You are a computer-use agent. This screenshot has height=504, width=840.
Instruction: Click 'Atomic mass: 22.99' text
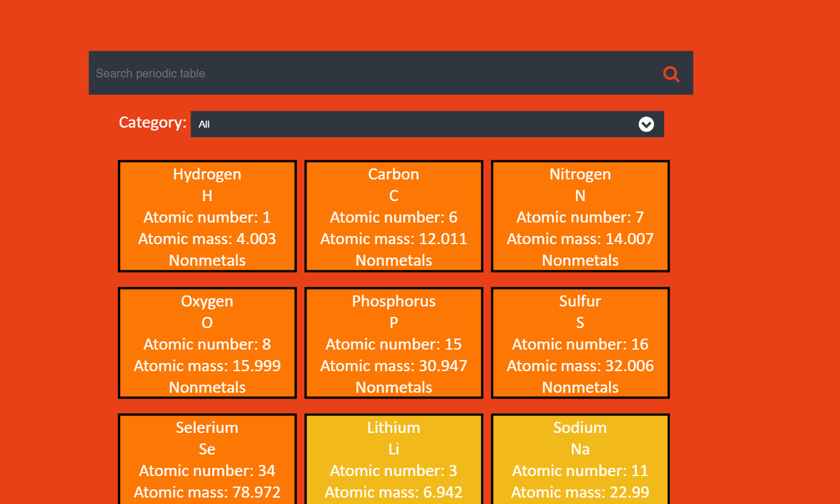(580, 492)
